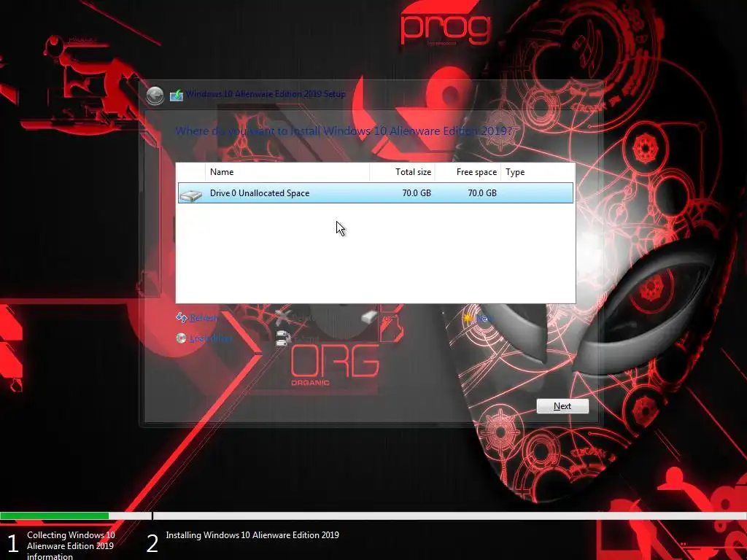The height and width of the screenshot is (560, 747).
Task: Sort by the Total size column header
Action: pos(402,172)
